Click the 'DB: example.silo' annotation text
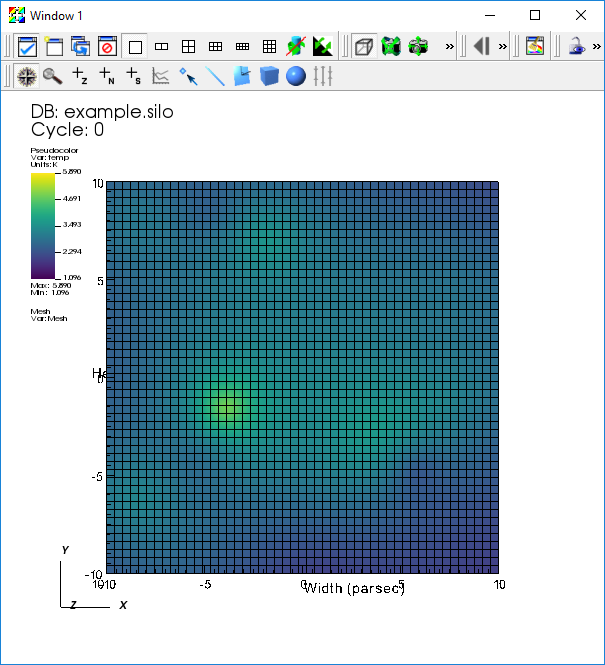Viewport: 605px width, 665px height. [x=102, y=112]
